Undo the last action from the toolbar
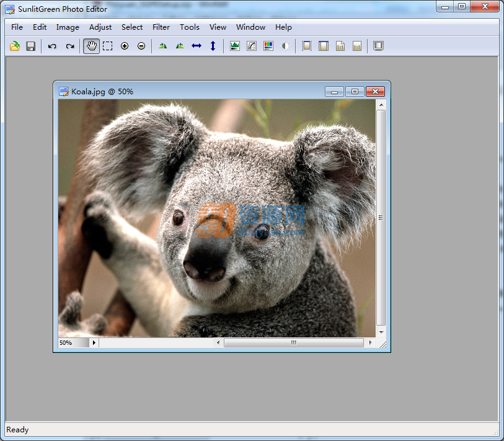 pyautogui.click(x=52, y=46)
